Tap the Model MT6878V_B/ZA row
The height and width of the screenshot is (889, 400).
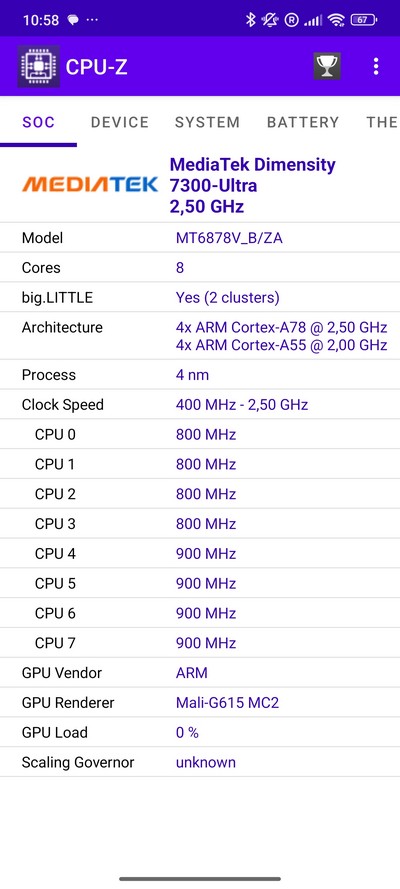[200, 238]
